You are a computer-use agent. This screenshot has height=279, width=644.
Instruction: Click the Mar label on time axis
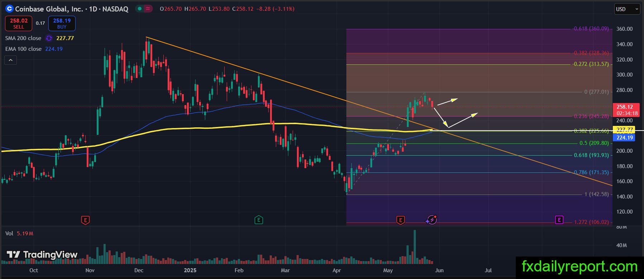point(285,270)
